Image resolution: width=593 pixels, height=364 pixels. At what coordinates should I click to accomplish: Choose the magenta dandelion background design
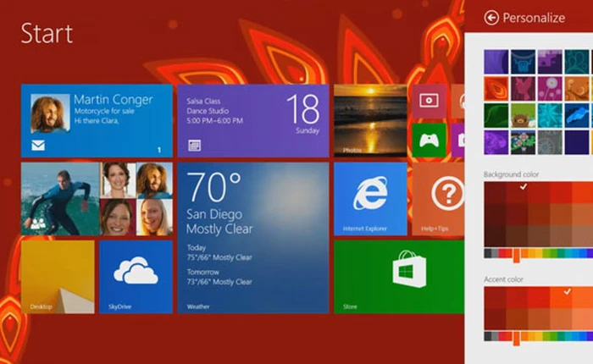point(550,88)
